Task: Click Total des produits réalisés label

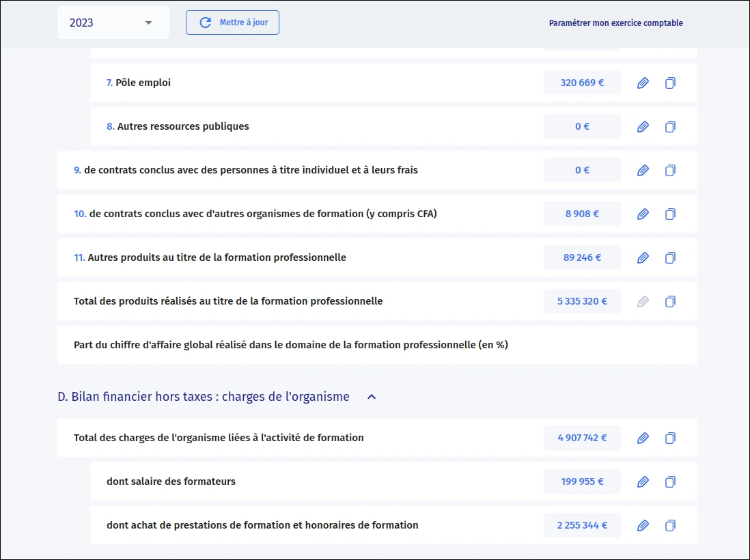Action: click(228, 301)
